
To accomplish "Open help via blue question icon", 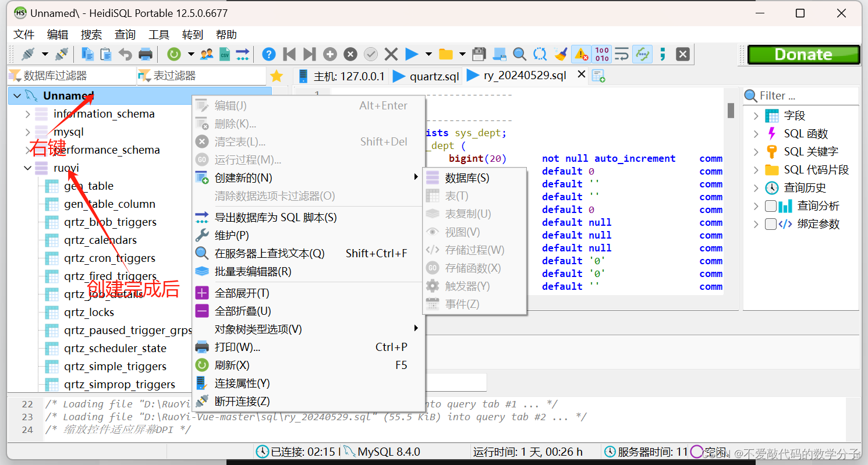I will coord(268,54).
